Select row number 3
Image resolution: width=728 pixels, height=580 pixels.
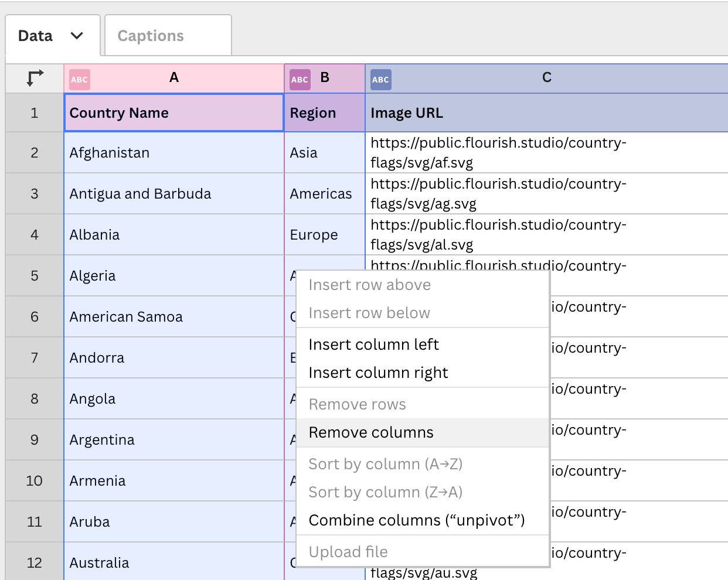34,193
